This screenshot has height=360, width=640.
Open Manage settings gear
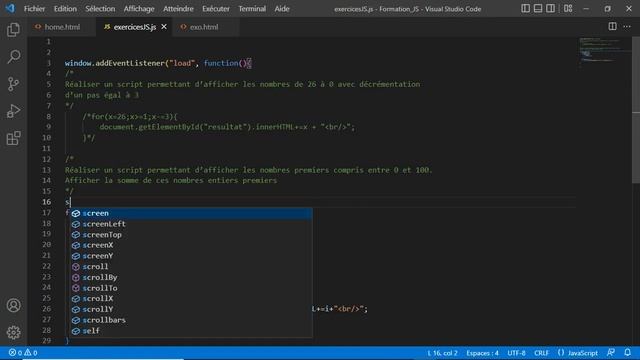13,332
